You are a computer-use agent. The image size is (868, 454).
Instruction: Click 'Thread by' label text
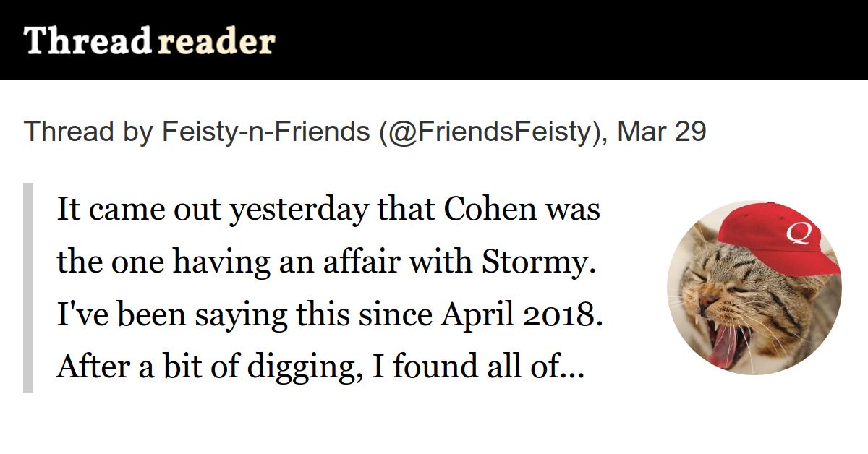88,132
